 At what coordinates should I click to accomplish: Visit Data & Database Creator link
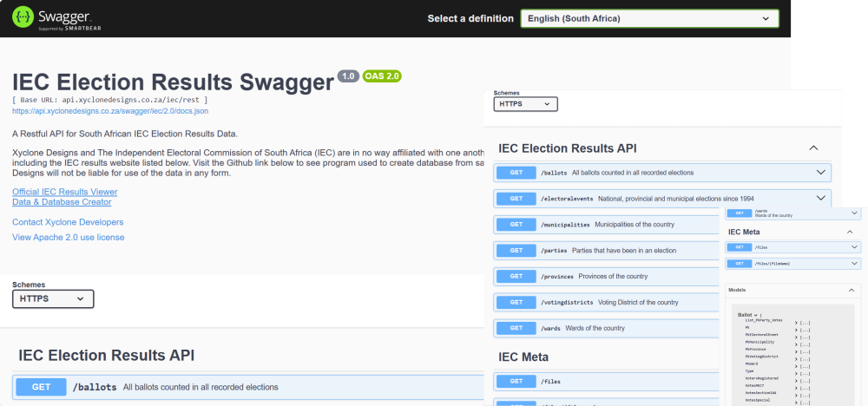[x=62, y=202]
